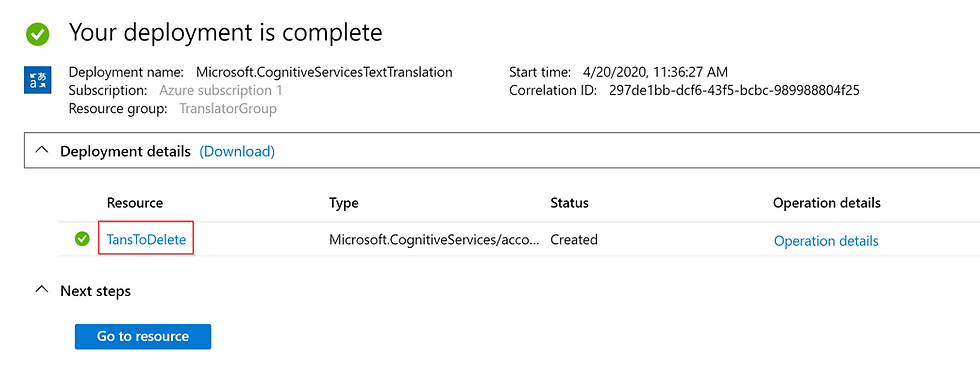The image size is (980, 378).
Task: Click the Your deployment is complete heading
Action: coord(225,32)
